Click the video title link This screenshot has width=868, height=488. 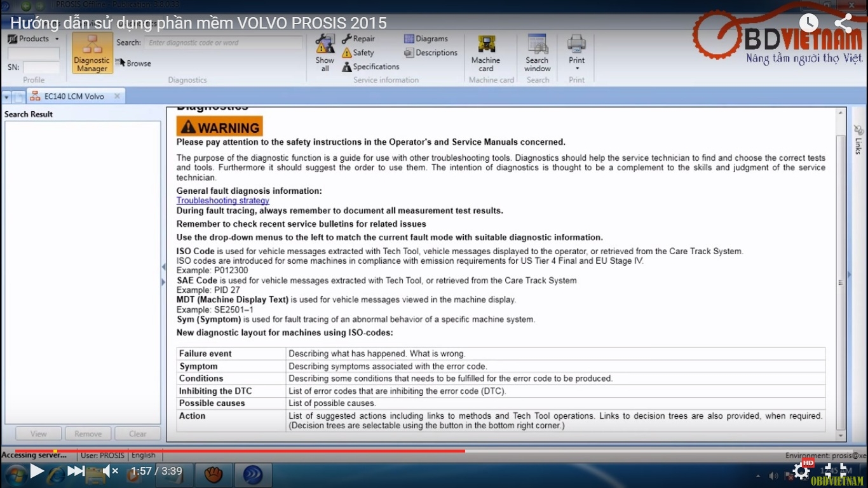198,23
